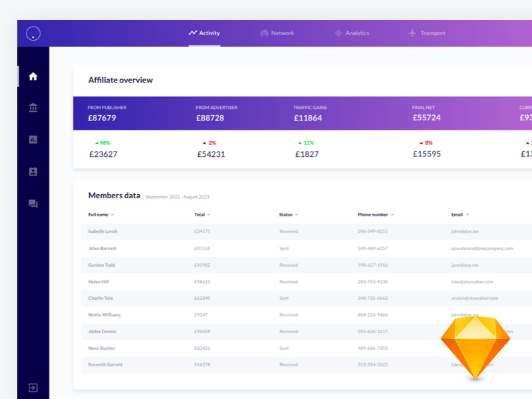Open the Bank section from the sidebar
The height and width of the screenshot is (399, 532).
[x=33, y=107]
